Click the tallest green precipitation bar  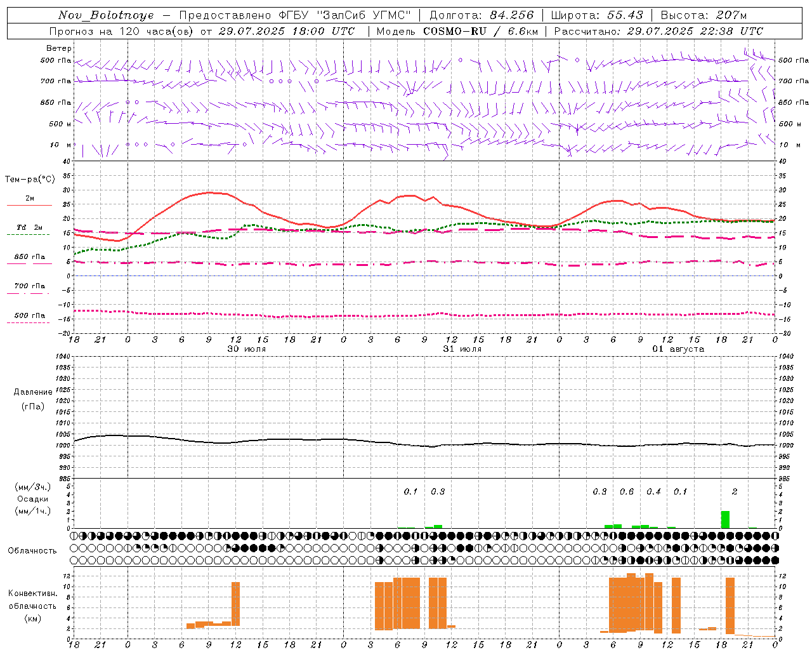[725, 519]
